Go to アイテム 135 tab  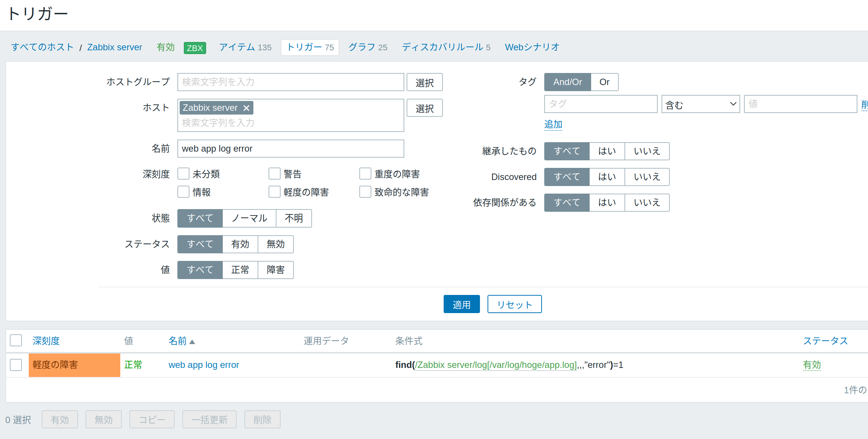click(245, 47)
